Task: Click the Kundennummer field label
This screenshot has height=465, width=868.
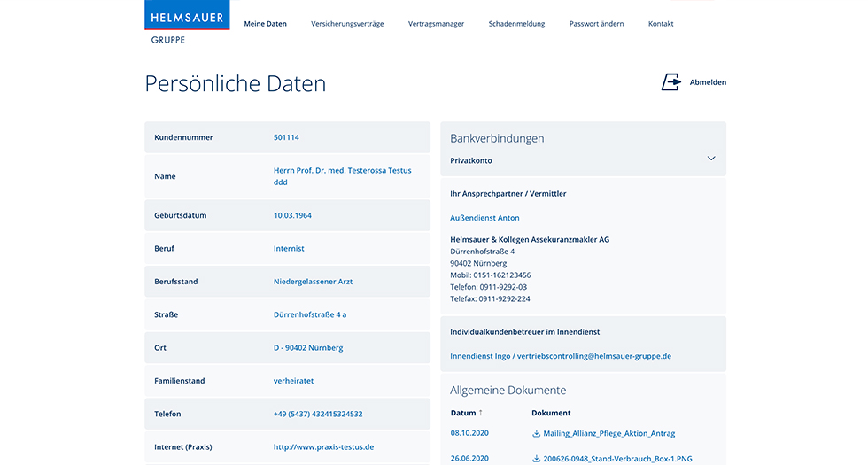Action: click(x=184, y=137)
